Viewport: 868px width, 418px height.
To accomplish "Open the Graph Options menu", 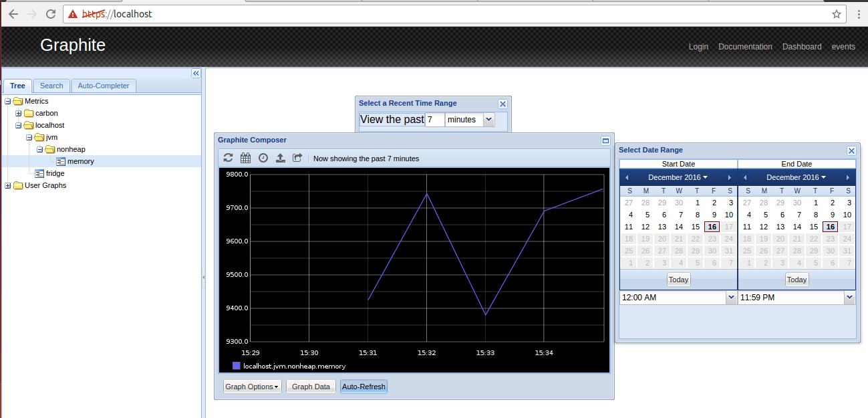I will tap(252, 387).
